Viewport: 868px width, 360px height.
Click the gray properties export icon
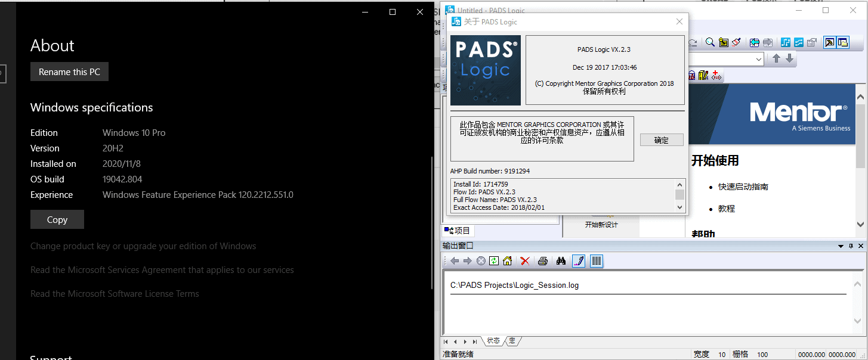812,42
